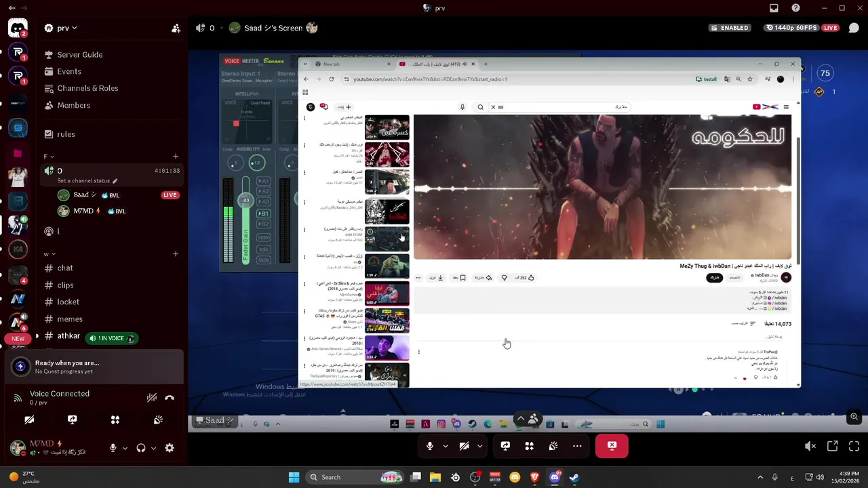Open user settings gear icon

(170, 448)
